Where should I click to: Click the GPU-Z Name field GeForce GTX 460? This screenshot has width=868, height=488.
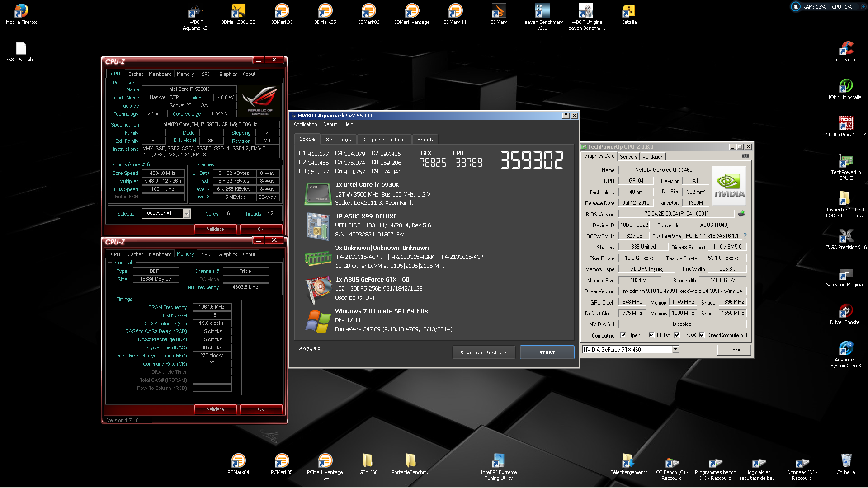click(663, 170)
